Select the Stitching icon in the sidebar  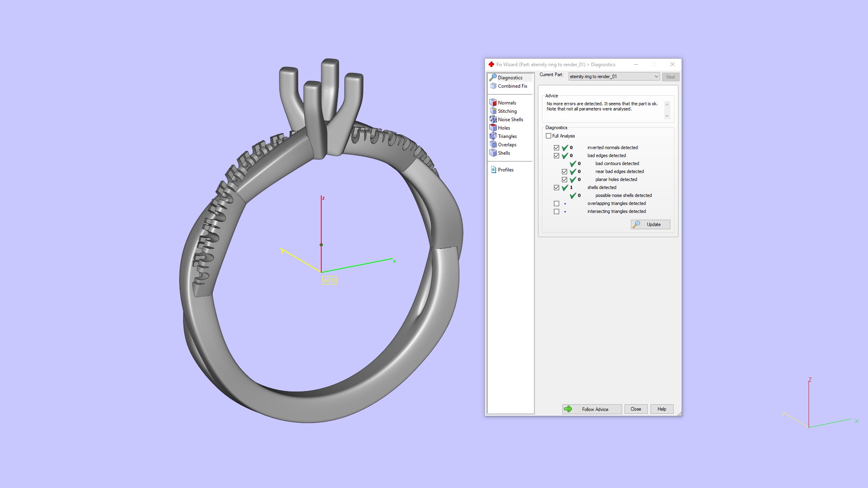click(x=493, y=111)
